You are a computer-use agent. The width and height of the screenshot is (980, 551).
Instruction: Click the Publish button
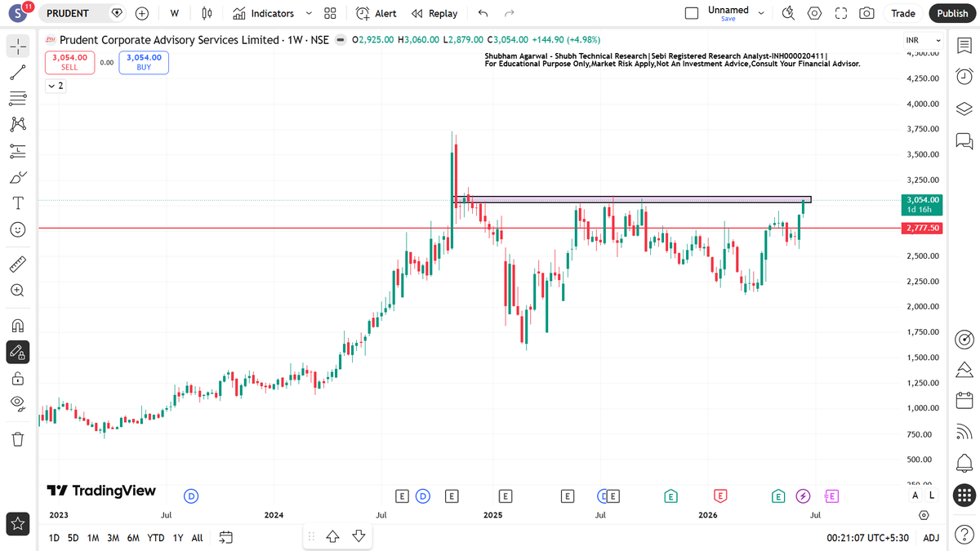tap(952, 13)
